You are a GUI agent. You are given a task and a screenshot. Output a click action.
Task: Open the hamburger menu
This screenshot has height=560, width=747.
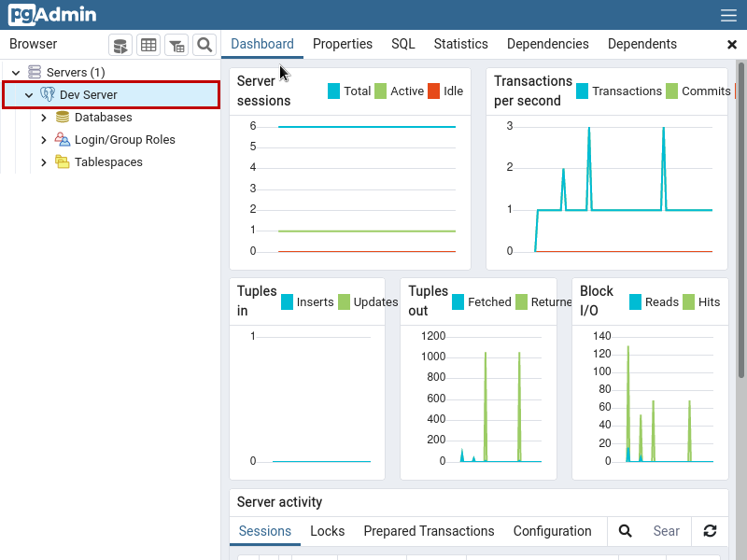[729, 14]
